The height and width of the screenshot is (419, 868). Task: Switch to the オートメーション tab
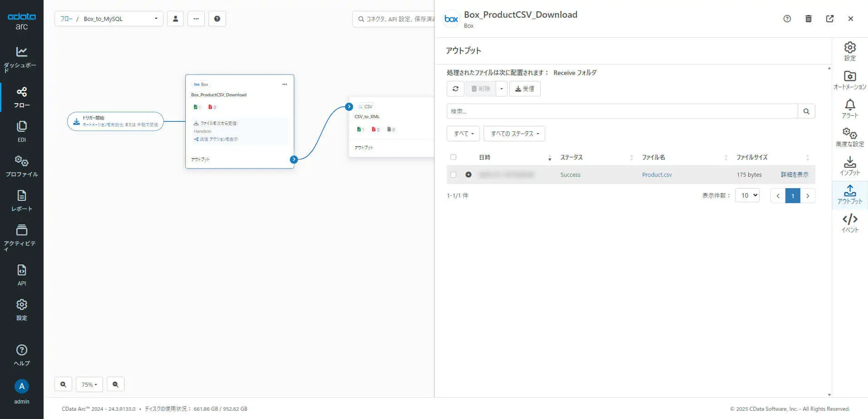[850, 80]
